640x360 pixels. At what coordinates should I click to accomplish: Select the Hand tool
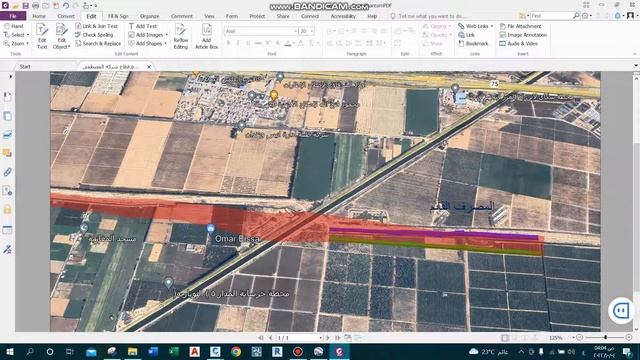[13, 26]
